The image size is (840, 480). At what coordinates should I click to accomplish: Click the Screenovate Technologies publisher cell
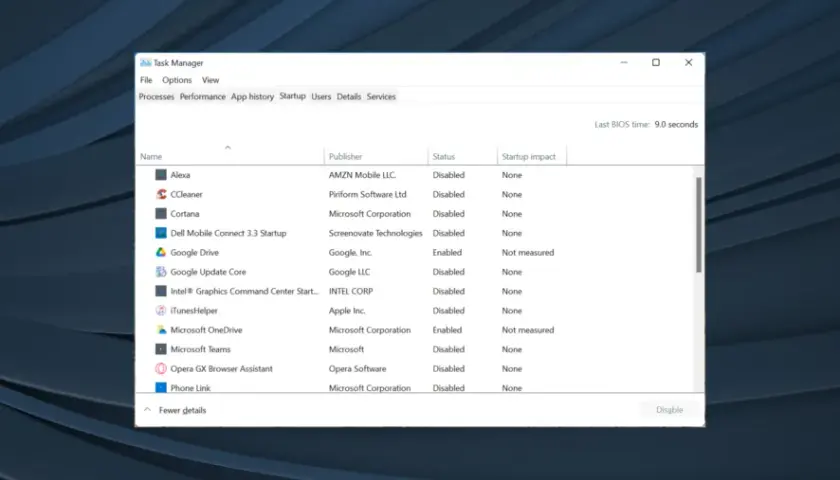[x=376, y=232]
